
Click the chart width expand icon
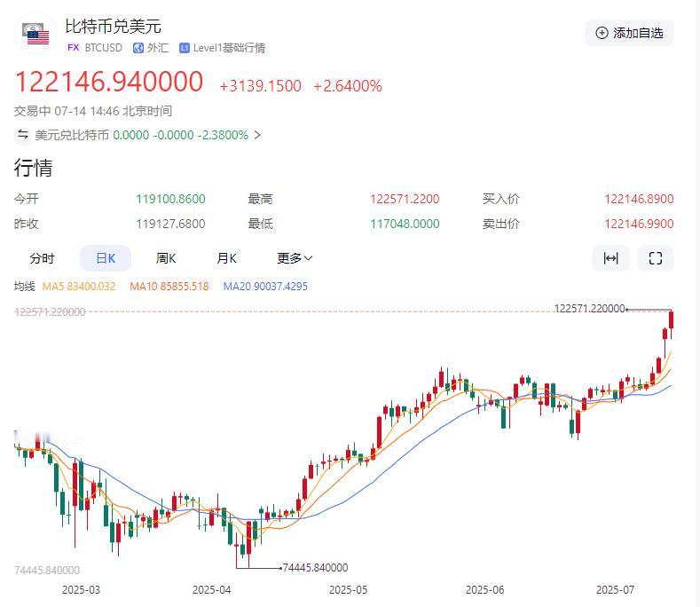[610, 258]
